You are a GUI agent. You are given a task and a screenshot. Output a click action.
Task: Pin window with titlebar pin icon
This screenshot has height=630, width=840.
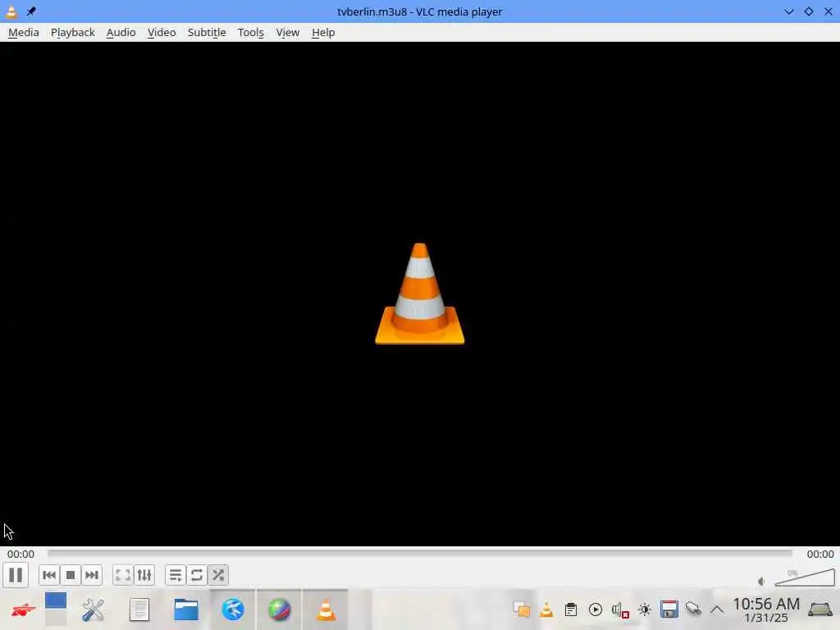tap(31, 11)
